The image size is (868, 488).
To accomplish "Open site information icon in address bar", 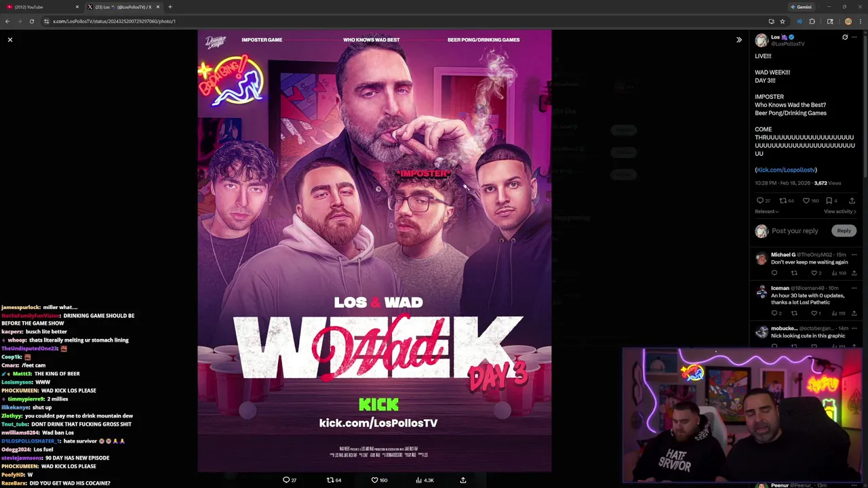I will click(x=46, y=21).
